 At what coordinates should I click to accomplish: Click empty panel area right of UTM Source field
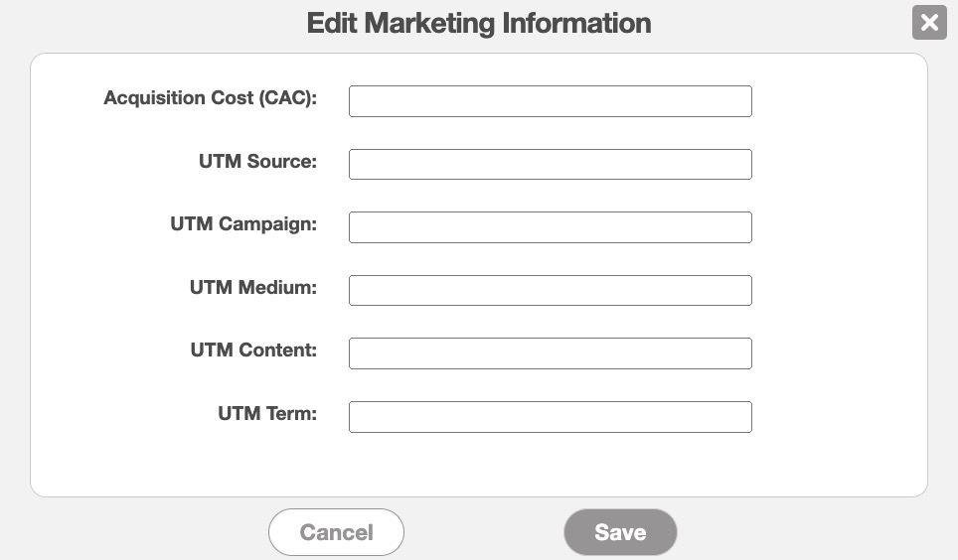[x=838, y=164]
